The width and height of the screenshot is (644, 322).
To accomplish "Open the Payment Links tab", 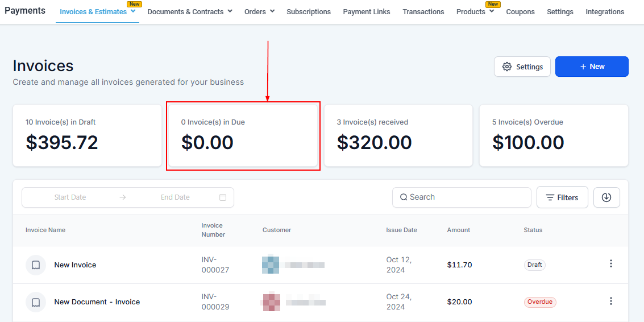I will pyautogui.click(x=367, y=11).
